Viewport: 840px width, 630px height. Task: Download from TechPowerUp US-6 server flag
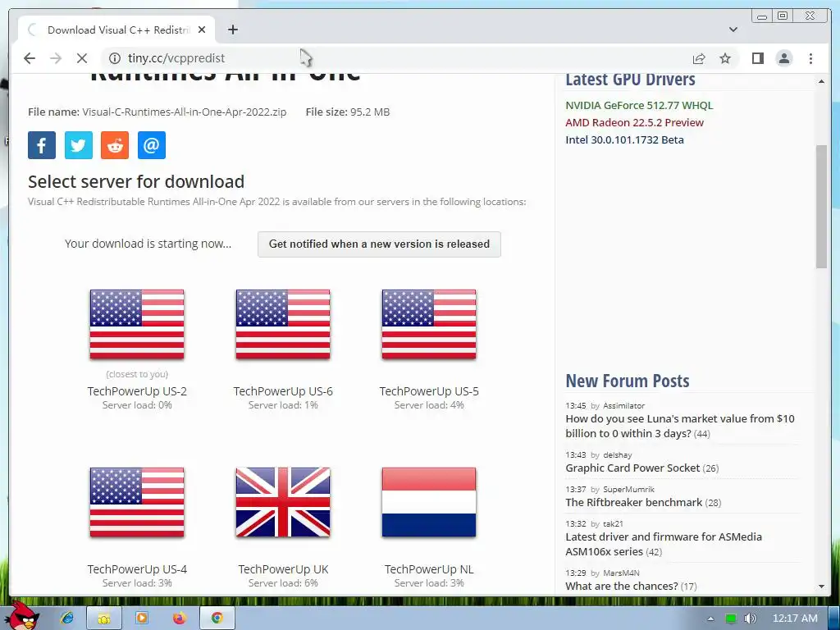[x=283, y=324]
